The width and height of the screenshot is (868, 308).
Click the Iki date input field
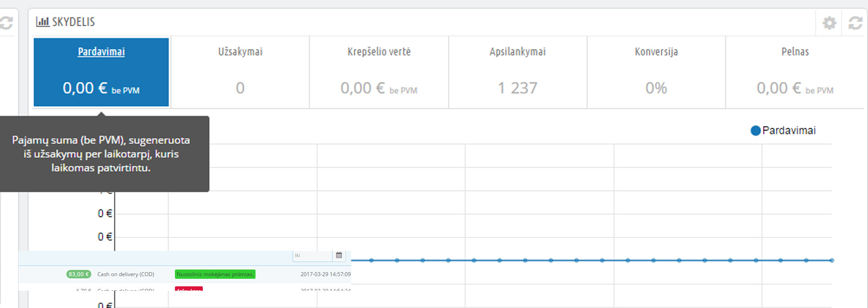[x=312, y=255]
